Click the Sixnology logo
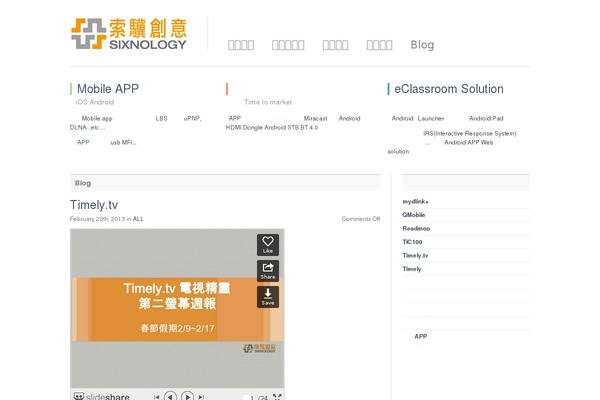The image size is (600, 400). click(x=129, y=34)
